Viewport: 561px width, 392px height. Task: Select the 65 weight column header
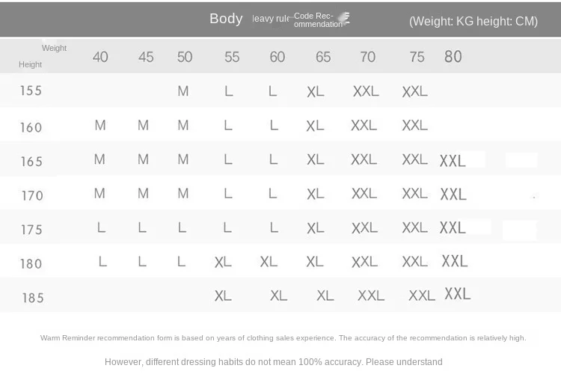pyautogui.click(x=323, y=57)
